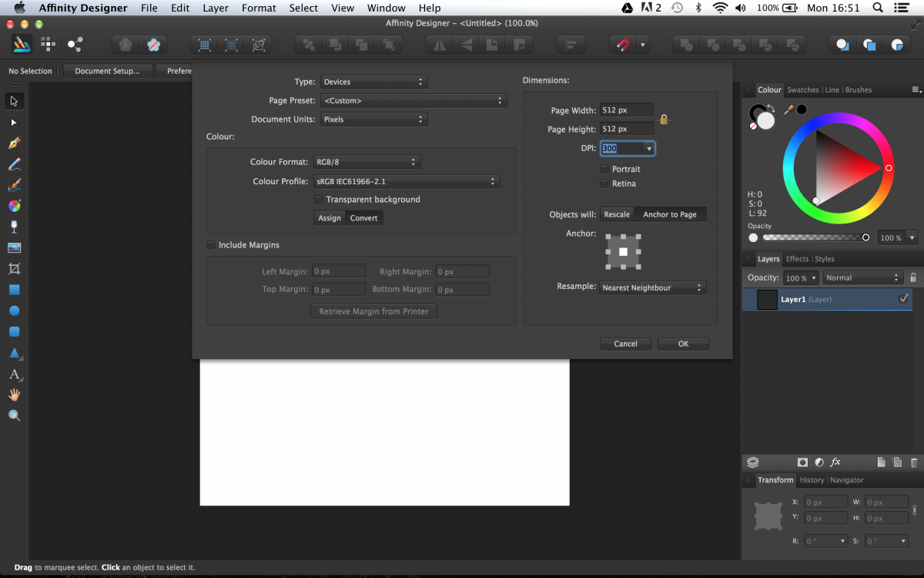Switch to the Swatches tab
This screenshot has height=578, width=924.
803,90
